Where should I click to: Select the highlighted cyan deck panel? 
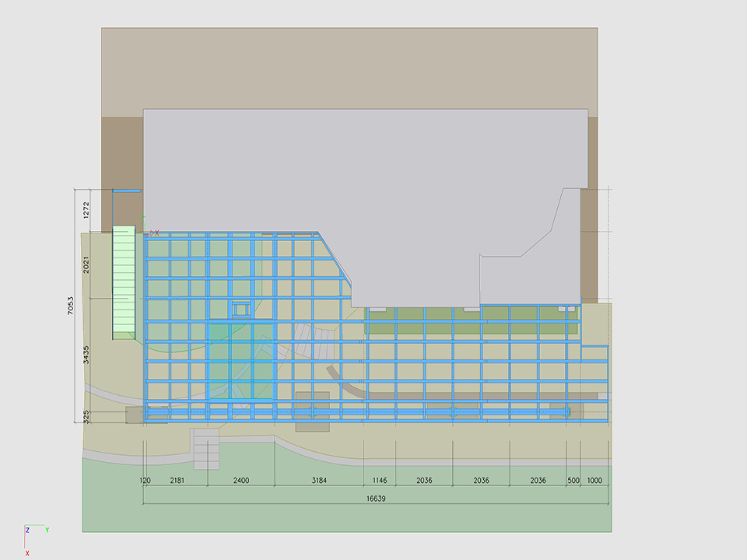(241, 362)
